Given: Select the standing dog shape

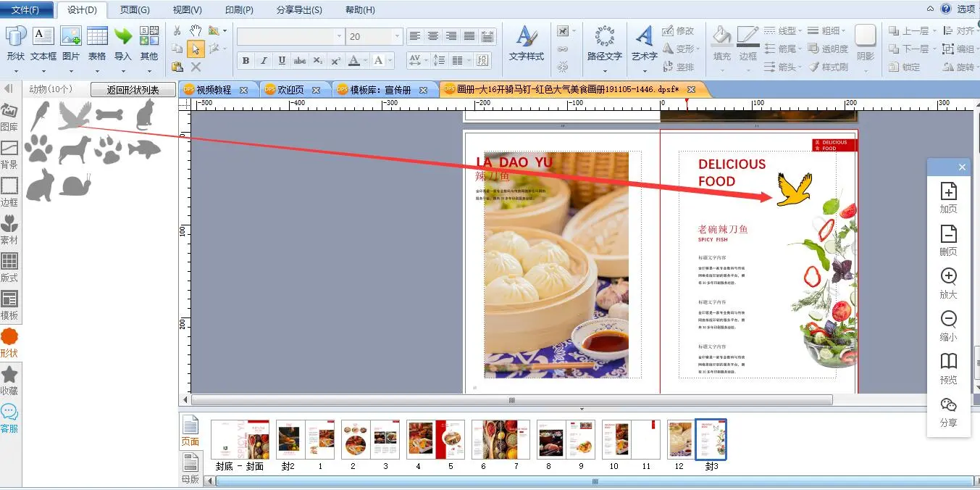Looking at the screenshot, I should [75, 150].
